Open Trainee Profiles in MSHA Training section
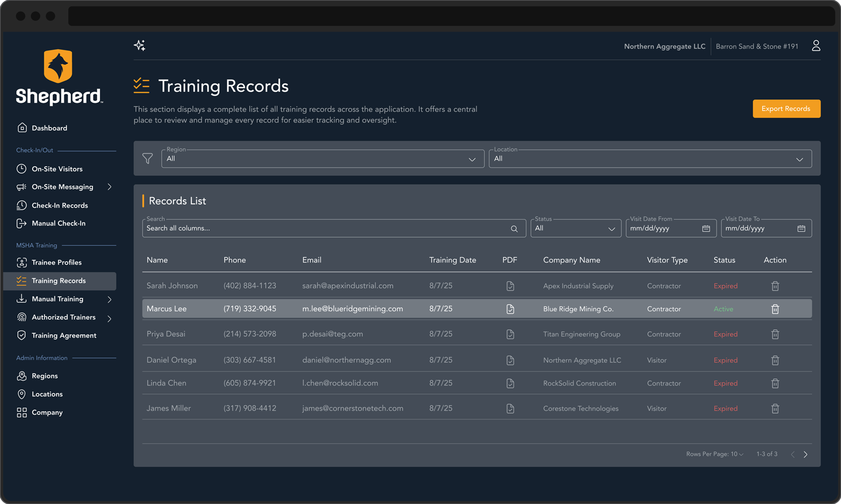This screenshot has height=504, width=841. (x=55, y=262)
